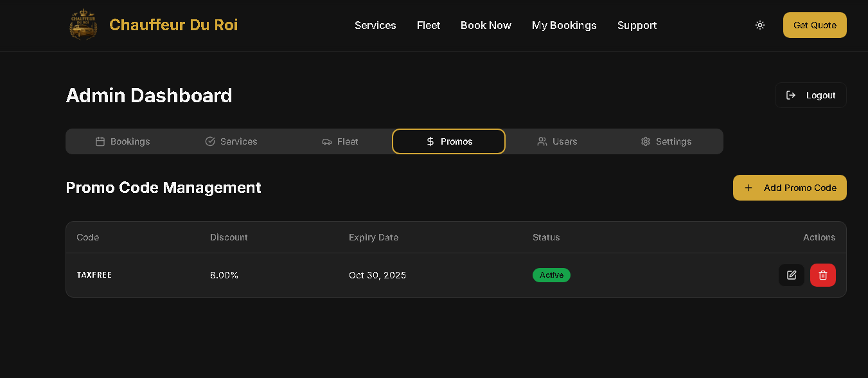Open the Settings tab
Image resolution: width=868 pixels, height=378 pixels.
tap(666, 141)
